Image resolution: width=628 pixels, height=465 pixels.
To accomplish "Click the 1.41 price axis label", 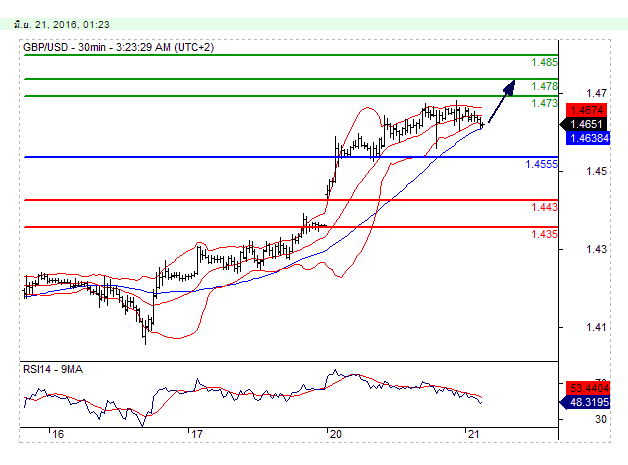I will point(596,327).
